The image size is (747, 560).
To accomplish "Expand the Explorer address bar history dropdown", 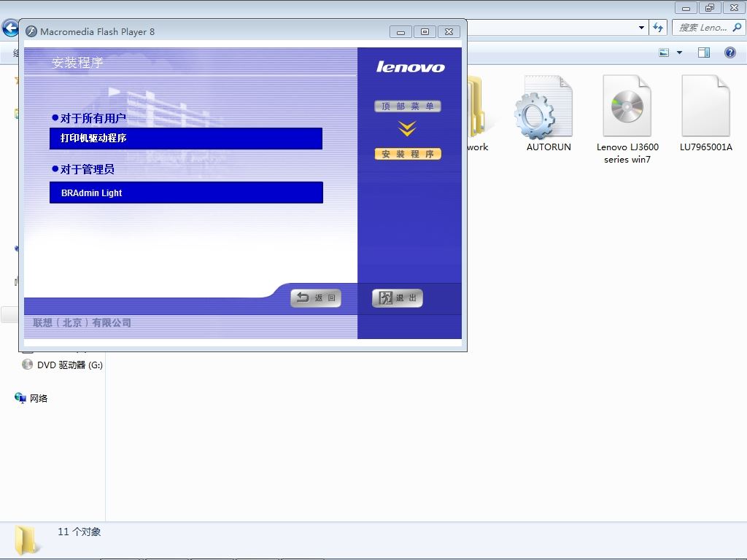I will click(641, 28).
